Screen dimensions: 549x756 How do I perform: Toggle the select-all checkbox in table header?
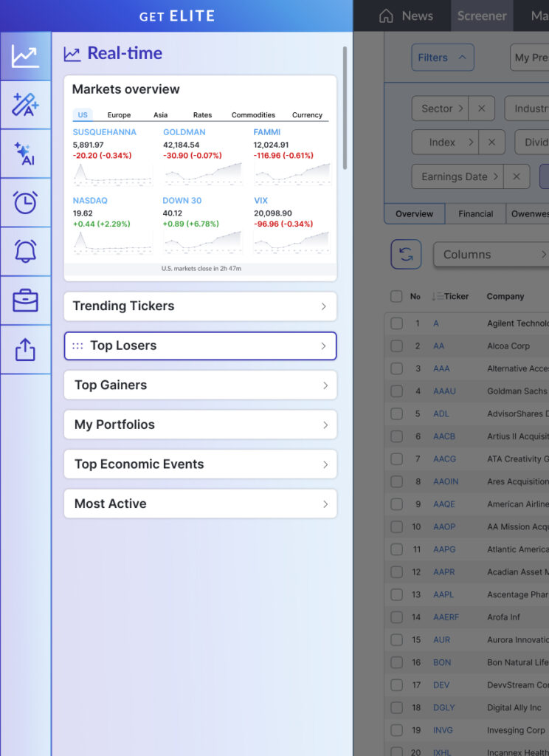pos(396,296)
